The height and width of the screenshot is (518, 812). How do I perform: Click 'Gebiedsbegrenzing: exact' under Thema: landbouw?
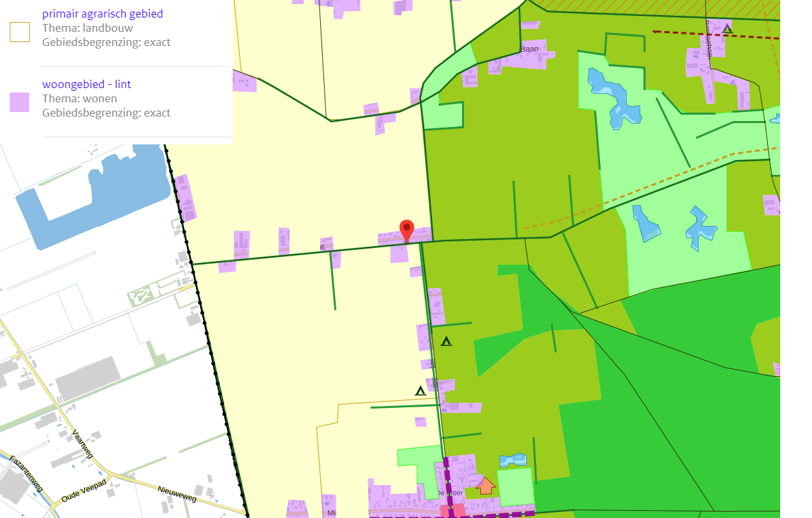click(x=106, y=42)
